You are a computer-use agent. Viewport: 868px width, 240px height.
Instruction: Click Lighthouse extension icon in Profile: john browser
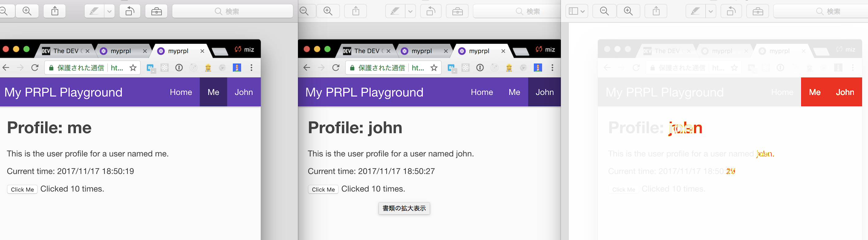coord(538,68)
